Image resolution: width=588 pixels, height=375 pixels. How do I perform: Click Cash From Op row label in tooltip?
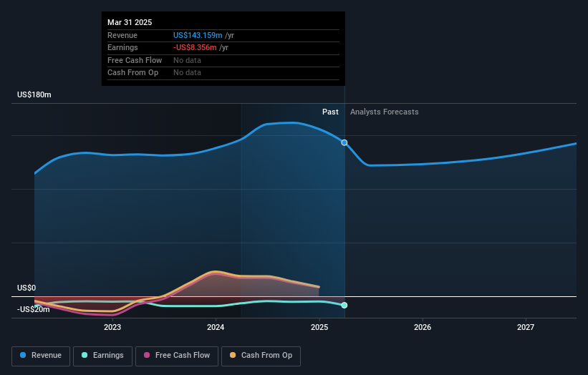pos(132,73)
